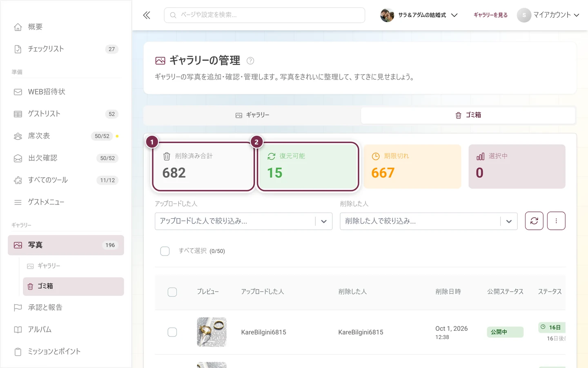Viewport: 588px width, 368px height.
Task: Focus the ページや設定を検索 search field
Action: (265, 15)
